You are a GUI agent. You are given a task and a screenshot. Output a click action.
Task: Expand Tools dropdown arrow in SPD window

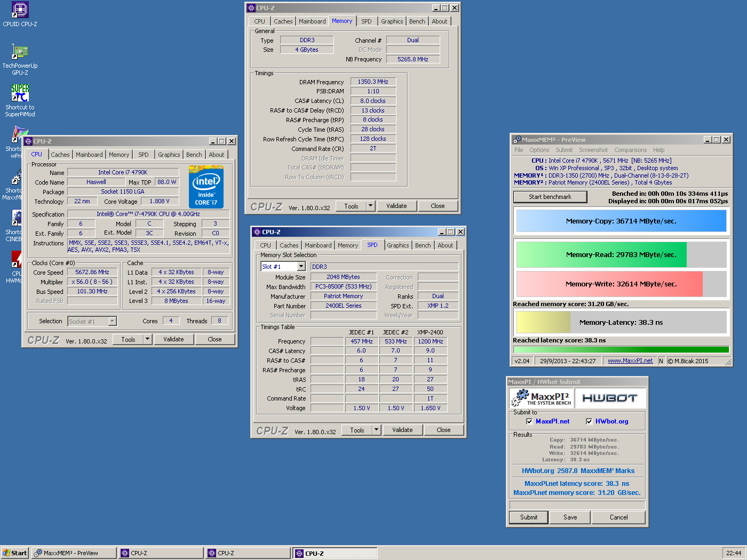[377, 430]
